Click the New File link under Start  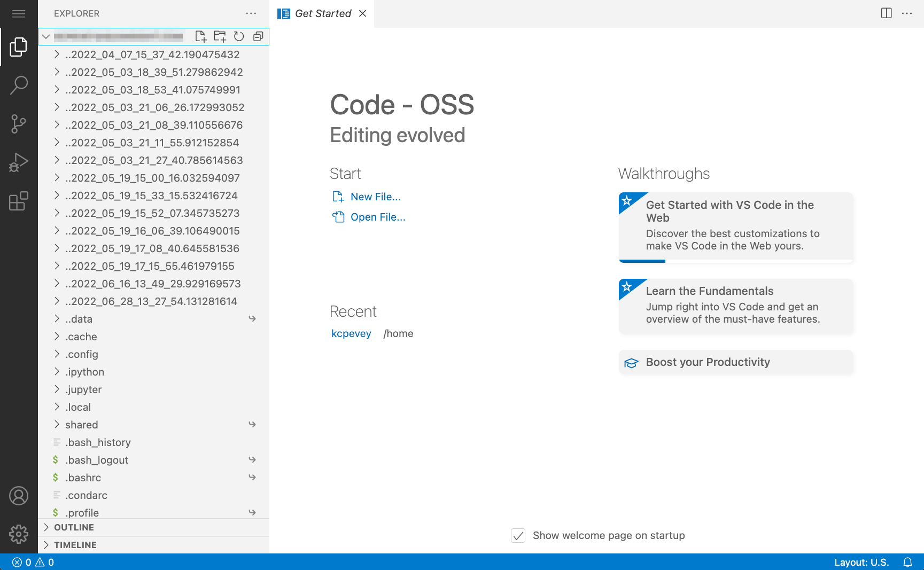click(376, 196)
